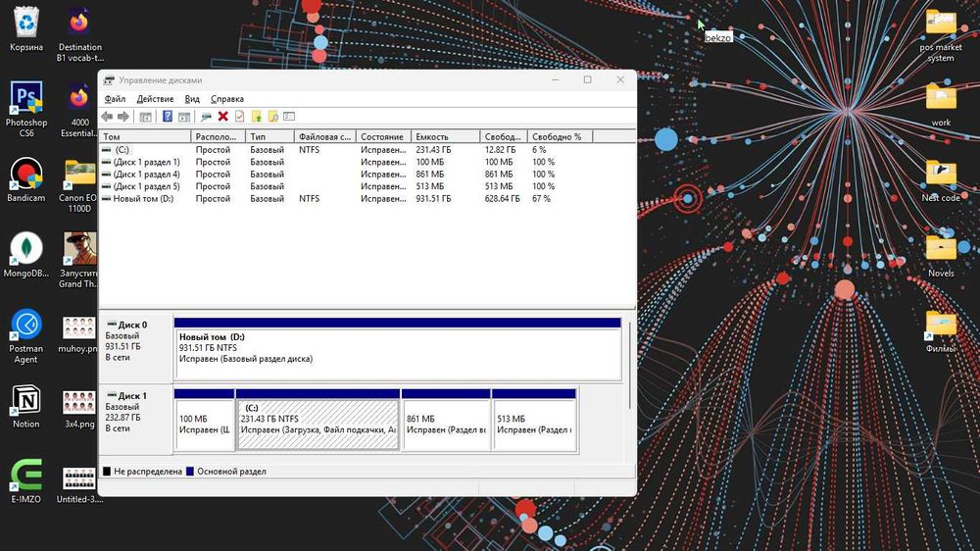Sort by the Емкость column header
Viewport: 980px width, 551px height.
point(446,136)
